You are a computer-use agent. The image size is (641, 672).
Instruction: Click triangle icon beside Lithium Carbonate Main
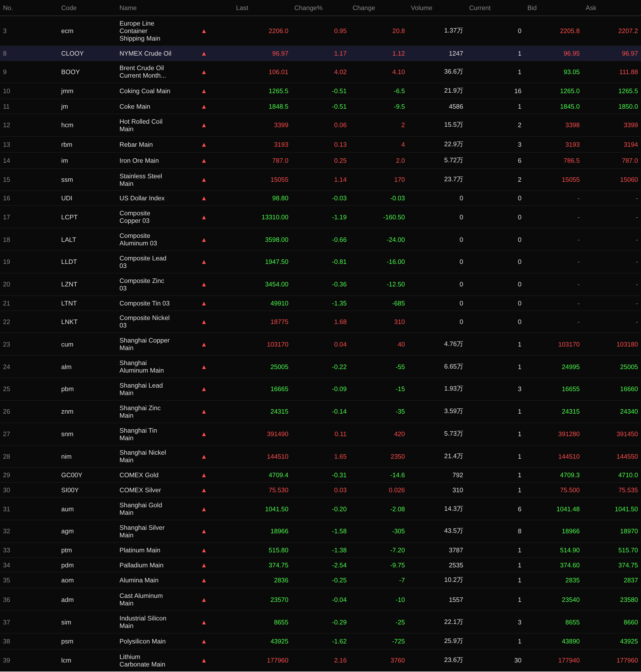[204, 660]
